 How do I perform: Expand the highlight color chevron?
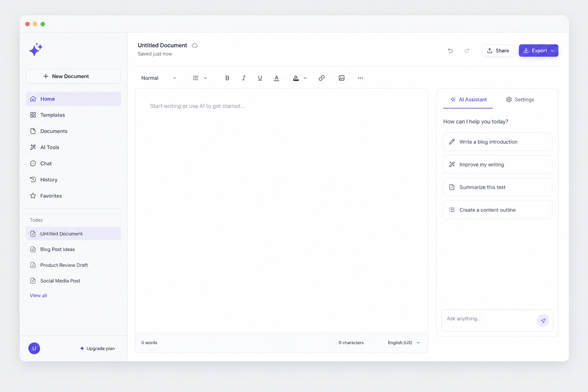click(305, 78)
